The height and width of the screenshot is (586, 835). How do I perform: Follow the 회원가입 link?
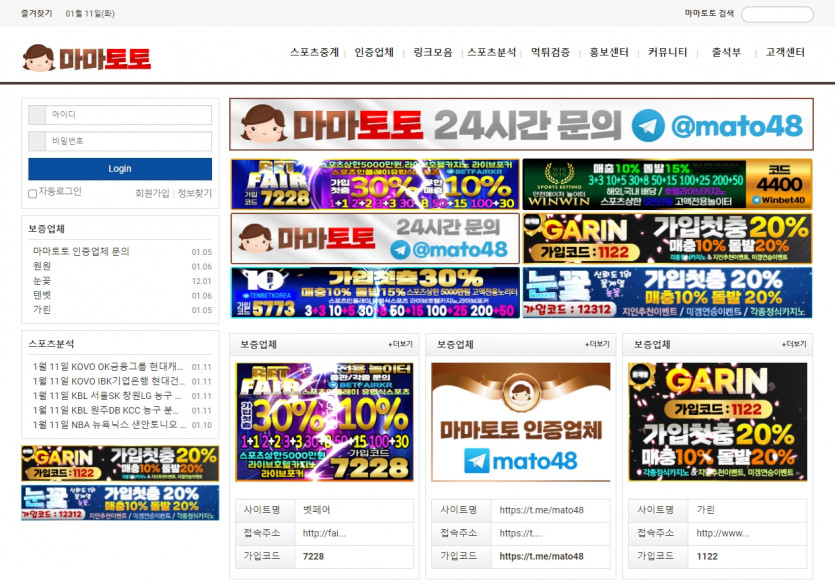[x=152, y=193]
